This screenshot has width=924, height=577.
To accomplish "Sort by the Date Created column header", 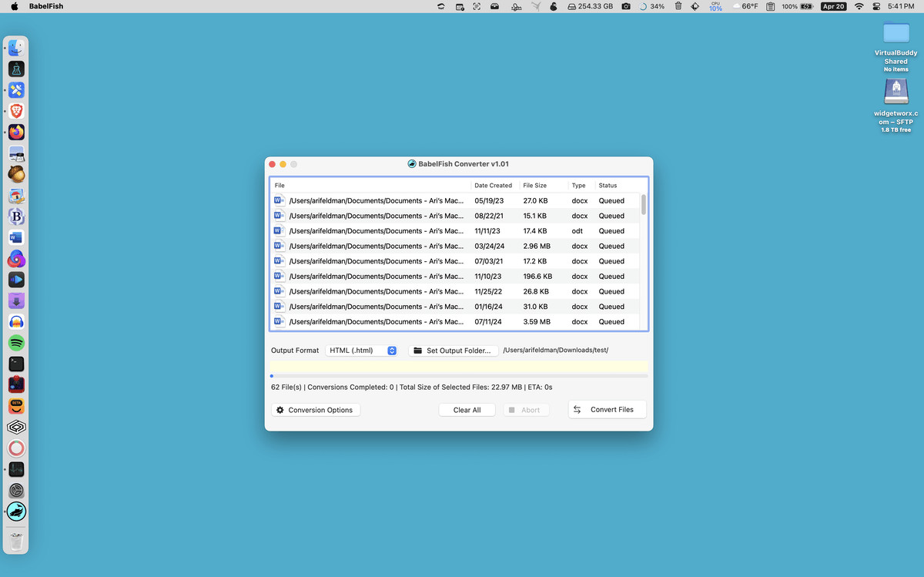I will click(494, 186).
